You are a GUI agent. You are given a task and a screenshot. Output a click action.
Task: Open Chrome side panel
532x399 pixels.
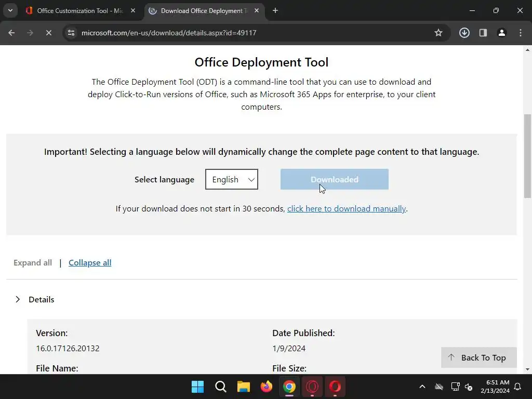click(x=483, y=33)
